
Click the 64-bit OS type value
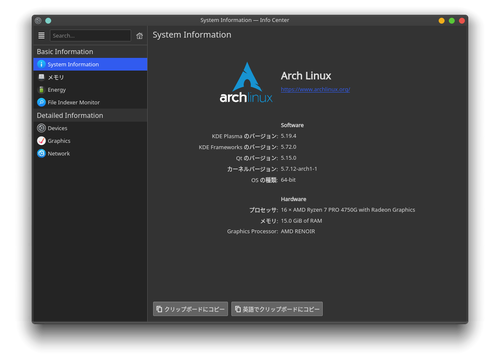[x=288, y=180]
